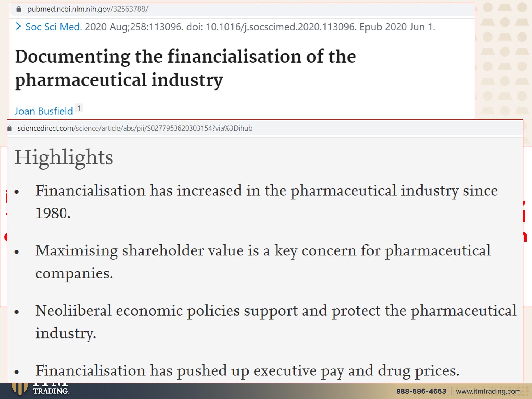Open the Soc Sci Med. journal link
532x399 pixels.
(x=54, y=27)
